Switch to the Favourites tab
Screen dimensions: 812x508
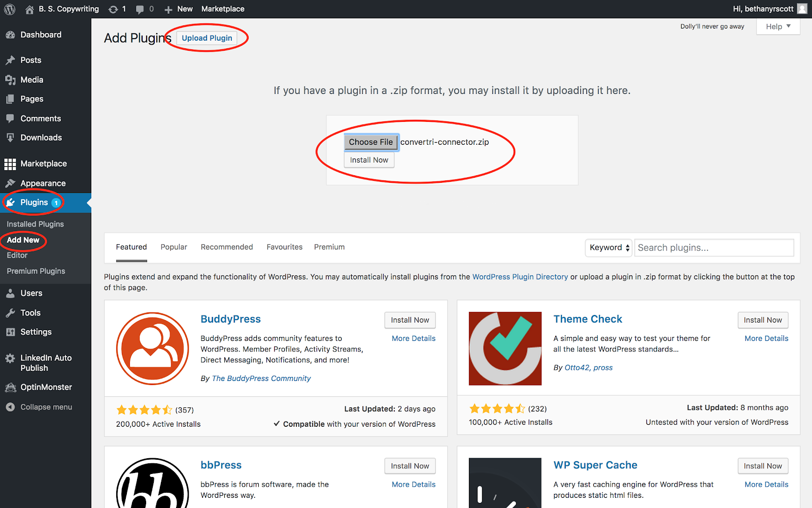[x=285, y=247]
